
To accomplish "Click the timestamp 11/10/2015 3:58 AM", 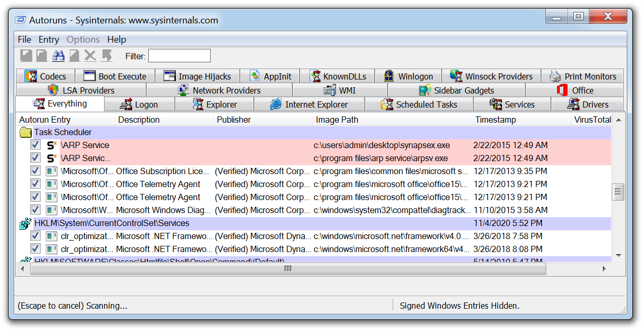I will (510, 210).
